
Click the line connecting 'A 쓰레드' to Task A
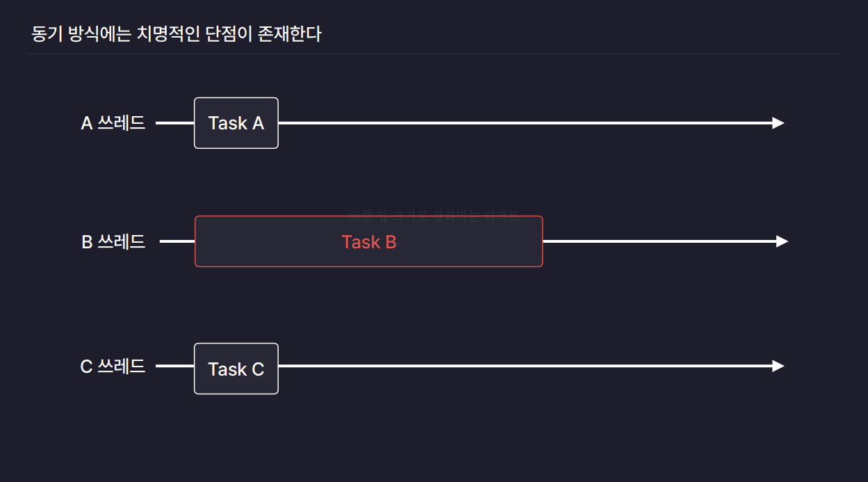[175, 123]
